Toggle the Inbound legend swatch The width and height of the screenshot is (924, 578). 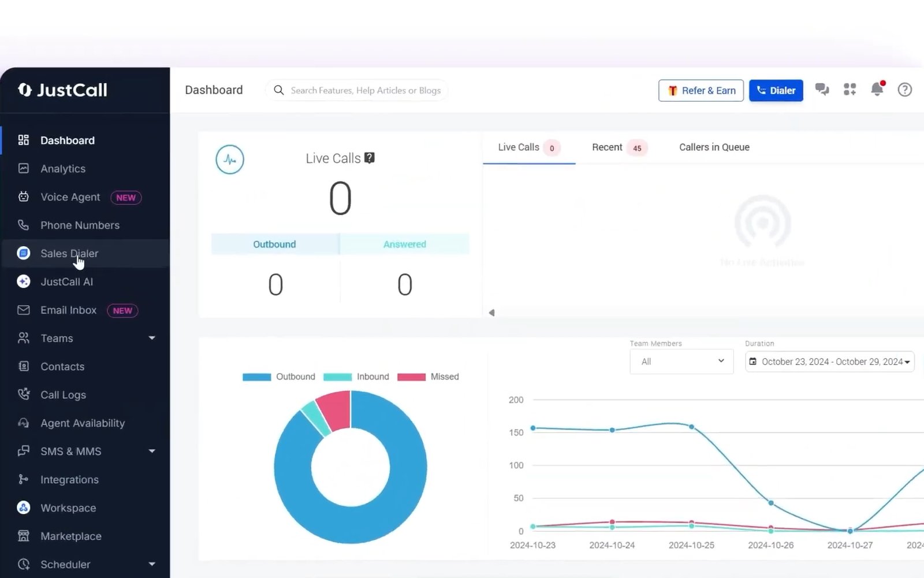click(x=338, y=377)
